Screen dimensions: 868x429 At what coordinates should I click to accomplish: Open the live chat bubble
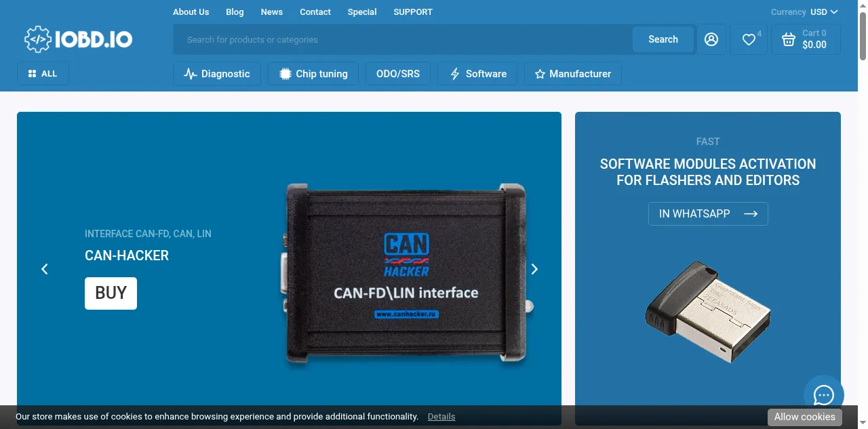(824, 395)
